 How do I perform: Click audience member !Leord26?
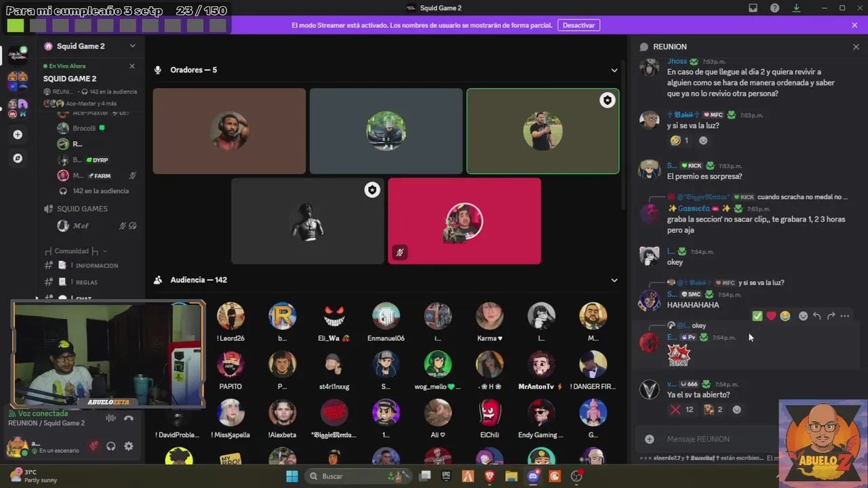coord(231,323)
